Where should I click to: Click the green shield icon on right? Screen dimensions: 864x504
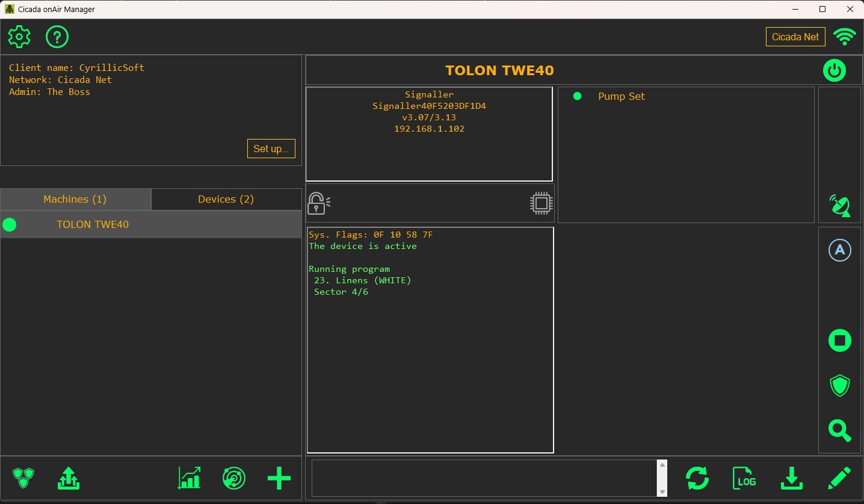(x=839, y=386)
